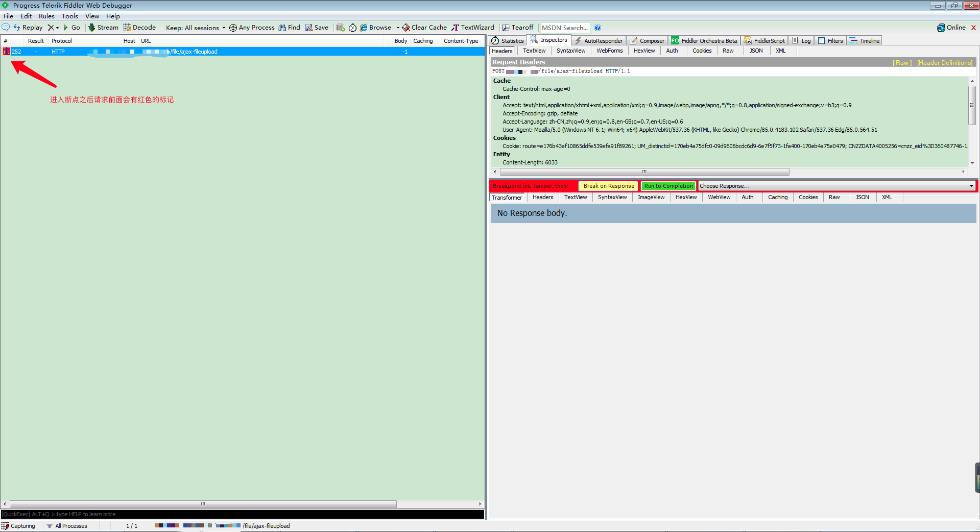Click the session list horizontal scrollbar
The image size is (980, 532).
203,504
